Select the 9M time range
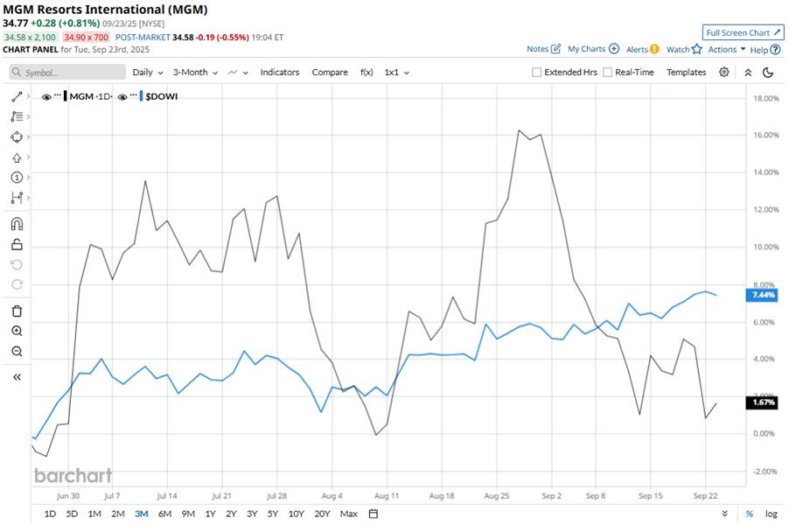The height and width of the screenshot is (532, 789). pyautogui.click(x=188, y=514)
